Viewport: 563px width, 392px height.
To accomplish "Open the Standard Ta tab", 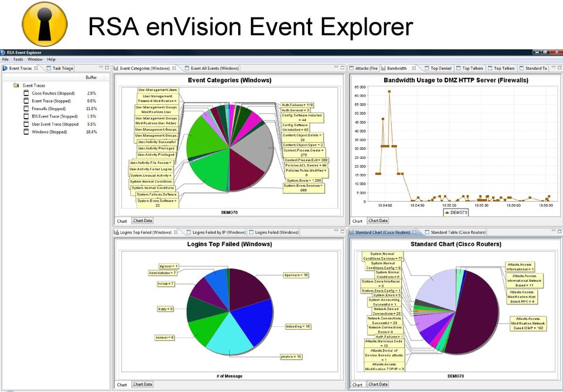I will (533, 68).
